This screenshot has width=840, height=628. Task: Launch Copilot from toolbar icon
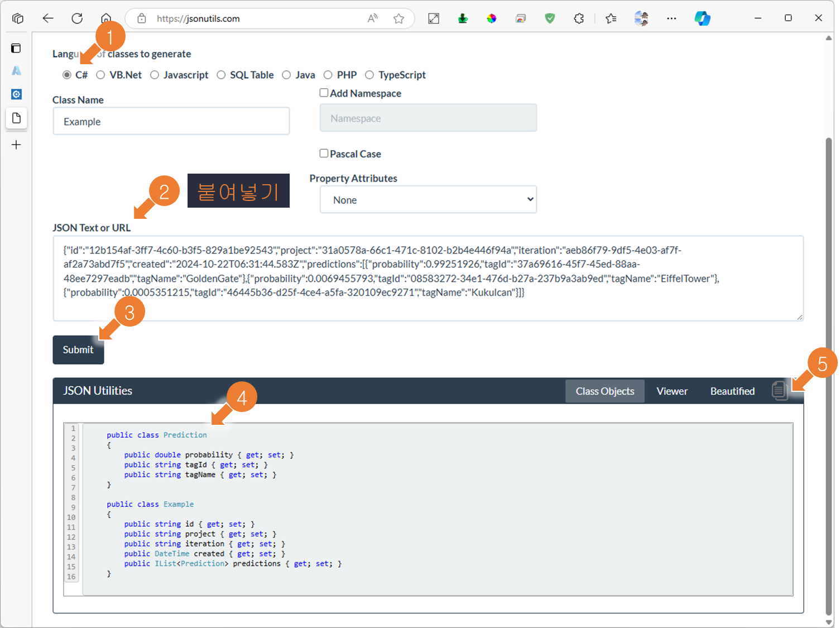pyautogui.click(x=702, y=18)
